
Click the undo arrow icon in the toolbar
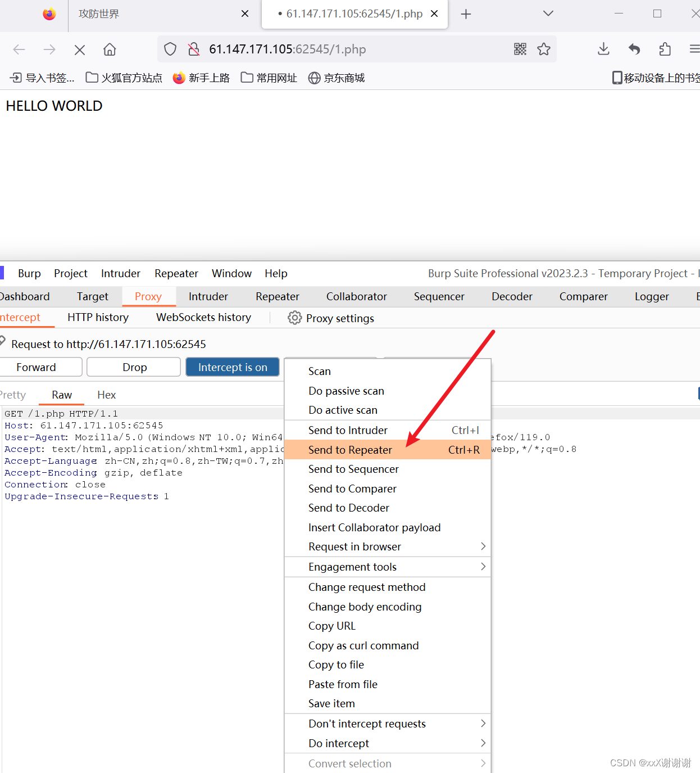[x=634, y=49]
